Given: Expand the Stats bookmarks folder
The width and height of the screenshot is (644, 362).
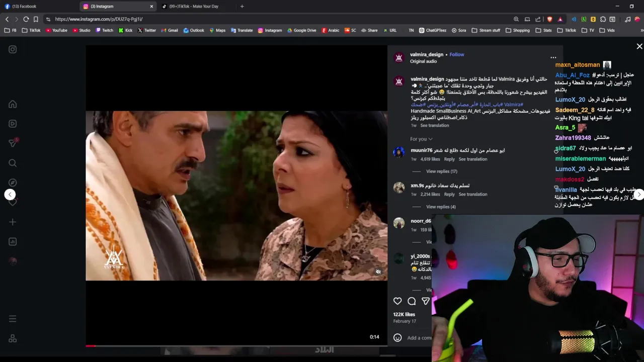Looking at the screenshot, I should coord(544,30).
